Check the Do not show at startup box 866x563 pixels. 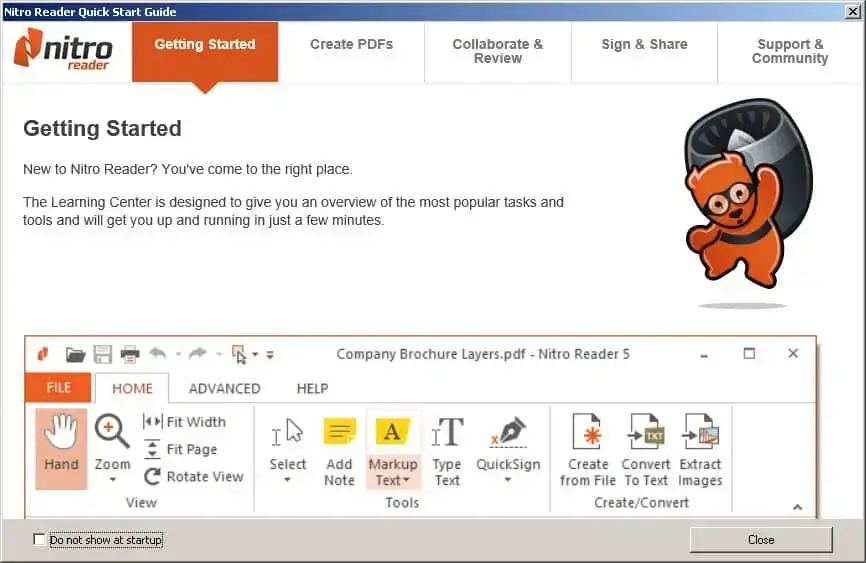[x=39, y=539]
